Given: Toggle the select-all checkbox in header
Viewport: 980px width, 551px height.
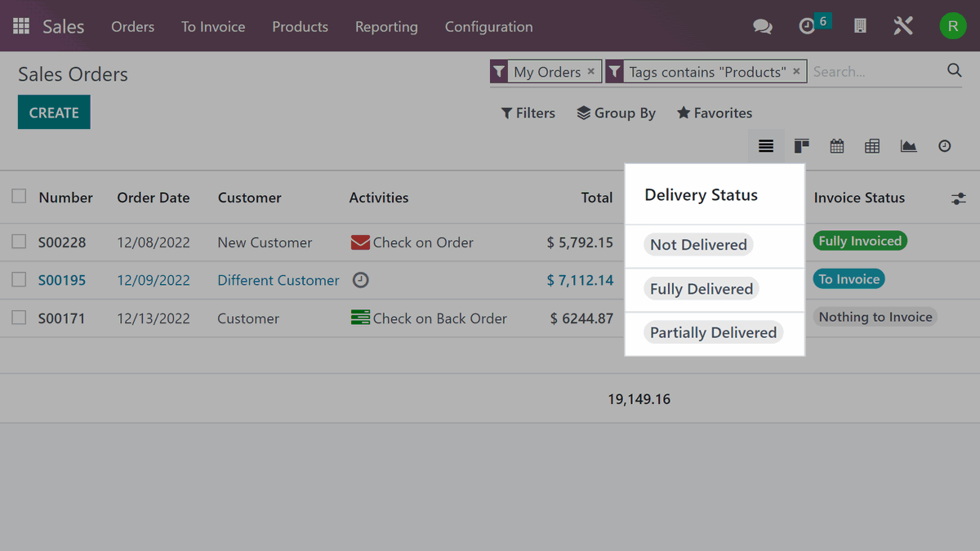Looking at the screenshot, I should (19, 197).
